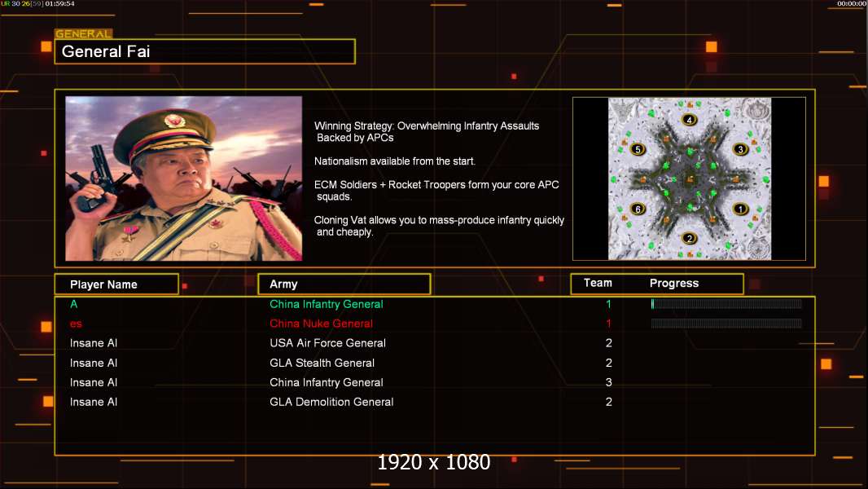The height and width of the screenshot is (489, 868).
Task: Click player es's loading progress bar
Action: pyautogui.click(x=726, y=324)
